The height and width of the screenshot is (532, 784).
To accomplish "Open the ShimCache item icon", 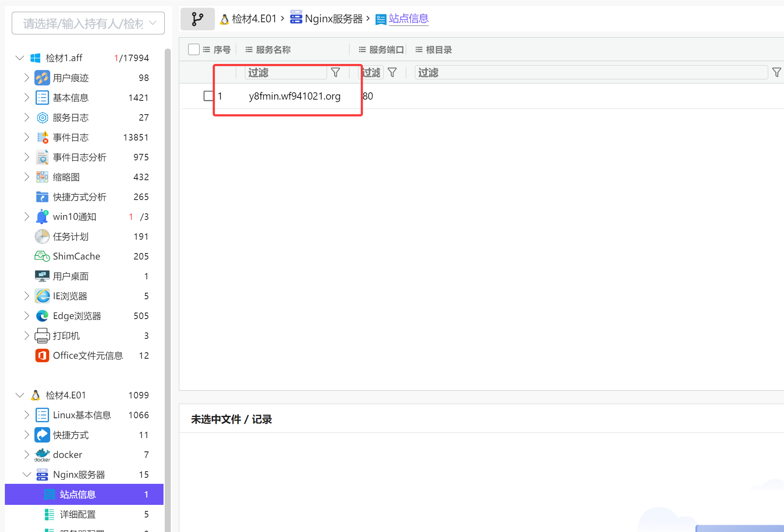I will [42, 256].
